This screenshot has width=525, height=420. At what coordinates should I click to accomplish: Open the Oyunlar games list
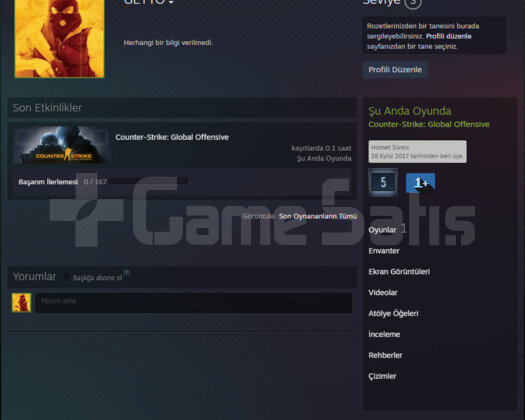click(x=382, y=230)
